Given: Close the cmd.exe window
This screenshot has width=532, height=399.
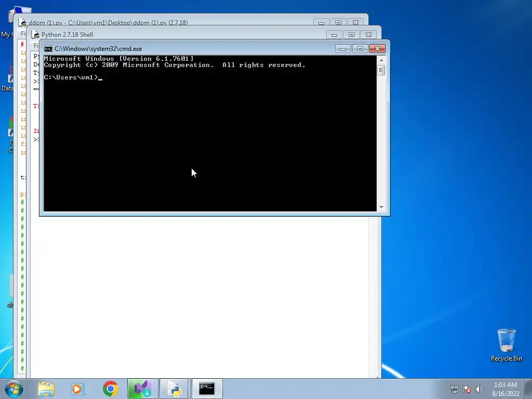Looking at the screenshot, I should tap(377, 49).
